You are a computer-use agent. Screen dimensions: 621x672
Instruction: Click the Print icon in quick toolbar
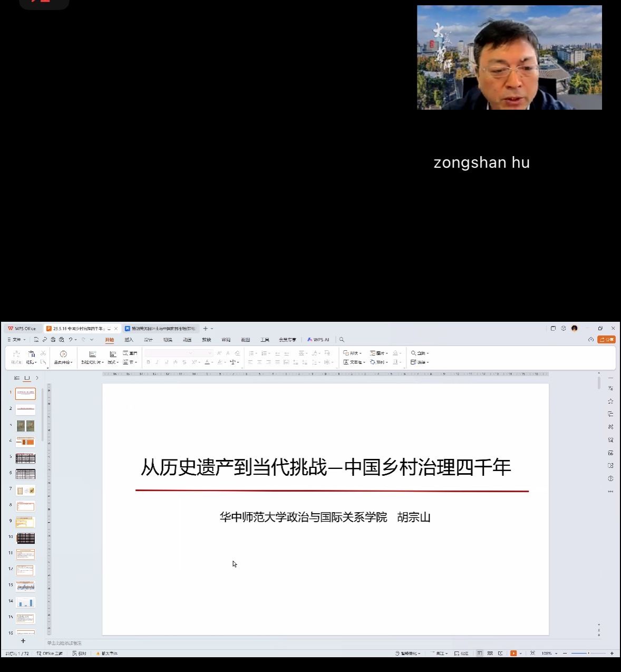tap(53, 340)
